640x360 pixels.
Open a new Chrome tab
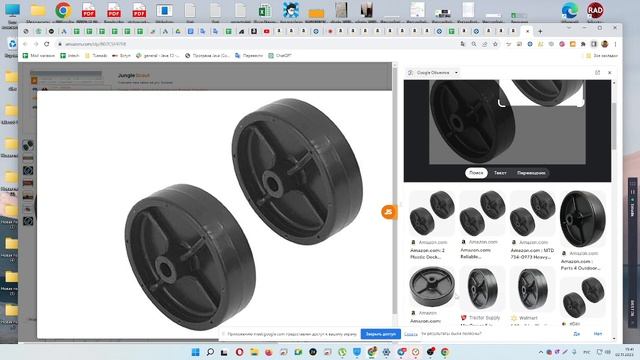coord(540,31)
